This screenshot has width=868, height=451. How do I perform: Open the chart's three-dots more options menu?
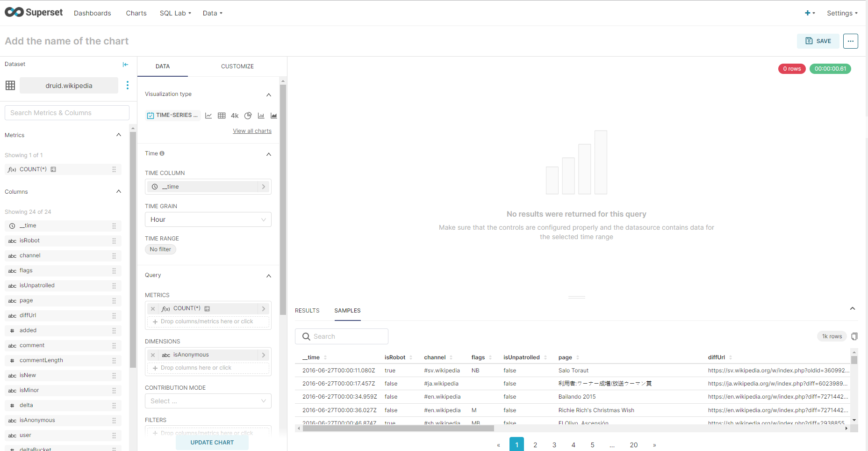(851, 41)
